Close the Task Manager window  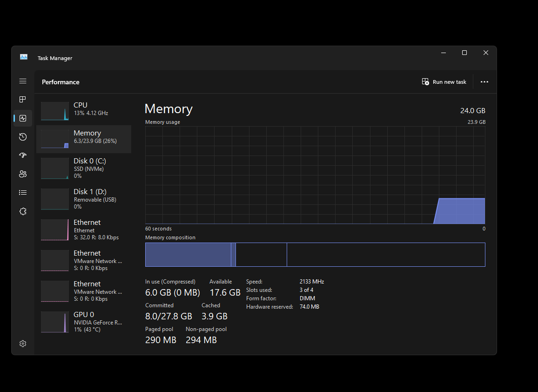click(485, 53)
